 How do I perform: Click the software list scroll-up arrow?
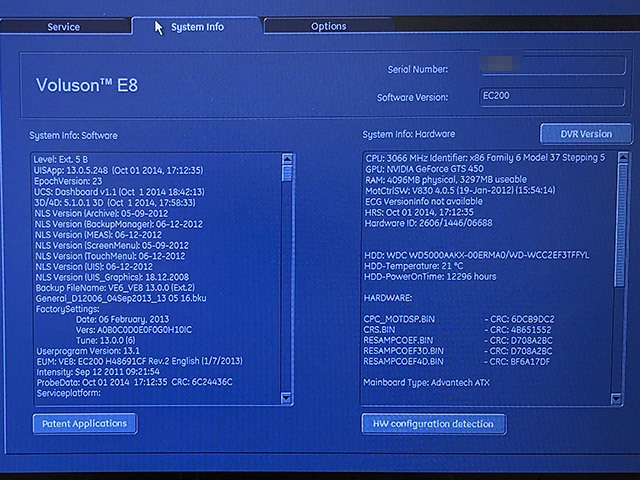coord(287,159)
